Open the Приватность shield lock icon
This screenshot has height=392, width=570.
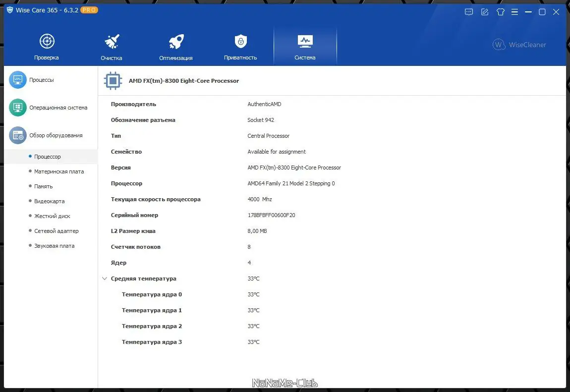pyautogui.click(x=241, y=42)
